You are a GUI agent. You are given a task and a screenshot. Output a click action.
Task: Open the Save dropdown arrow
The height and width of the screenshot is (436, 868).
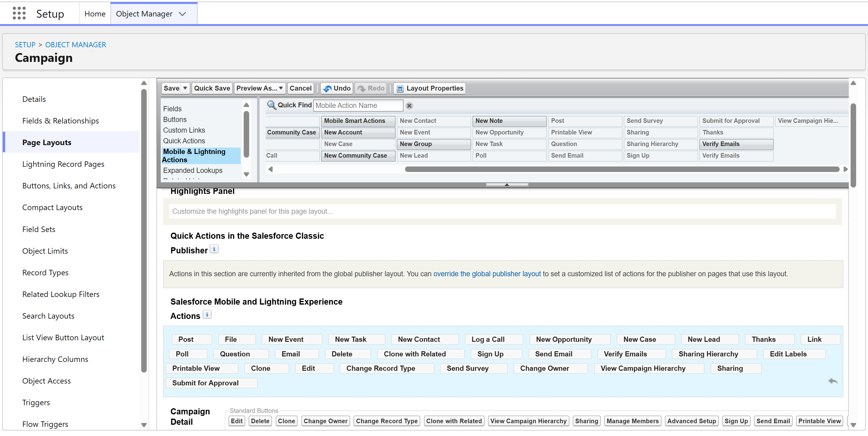185,88
